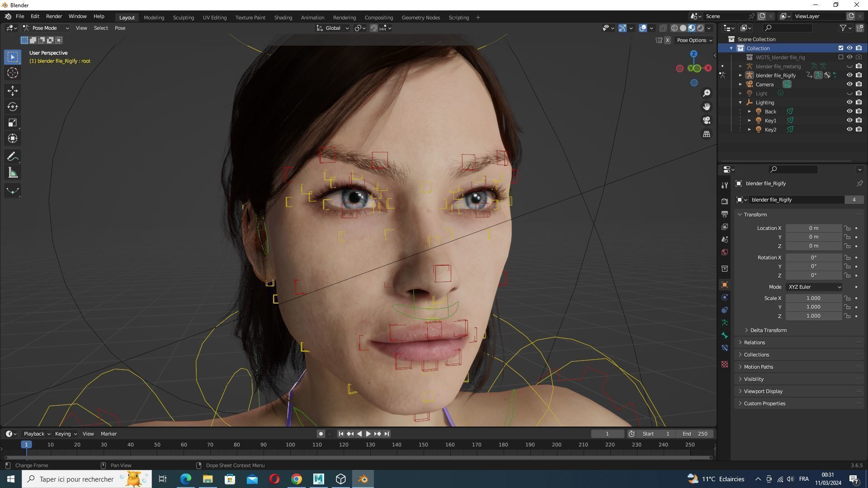Screen dimensions: 868x488
Task: Select the Annotate pencil tool
Action: 13,157
